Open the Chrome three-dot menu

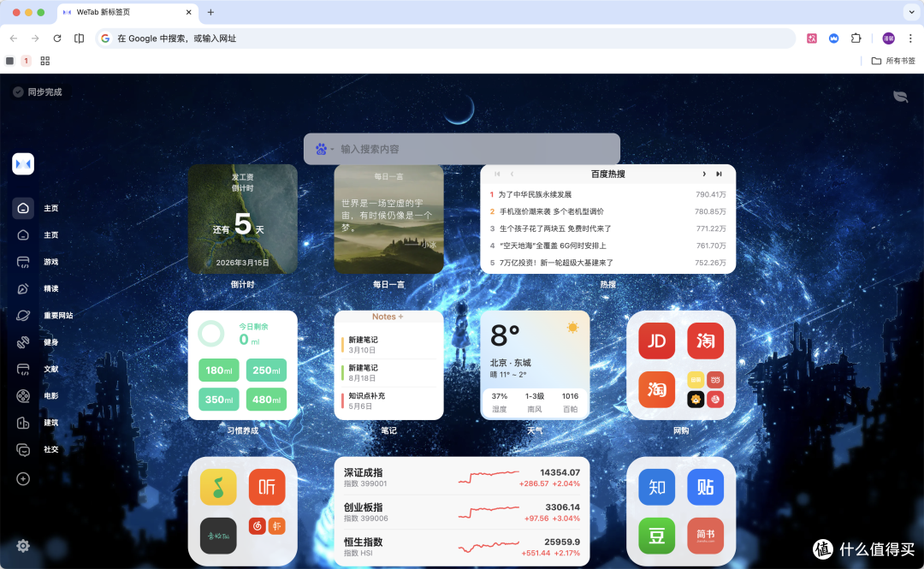910,39
